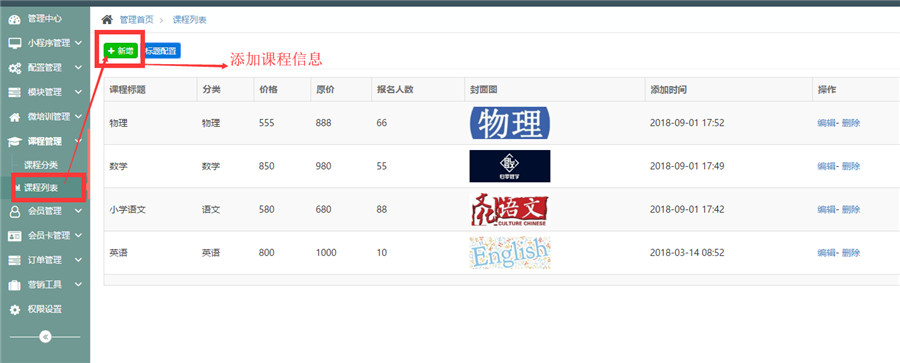The width and height of the screenshot is (900, 363).
Task: Expand the 模块管理 chevron
Action: [x=79, y=92]
